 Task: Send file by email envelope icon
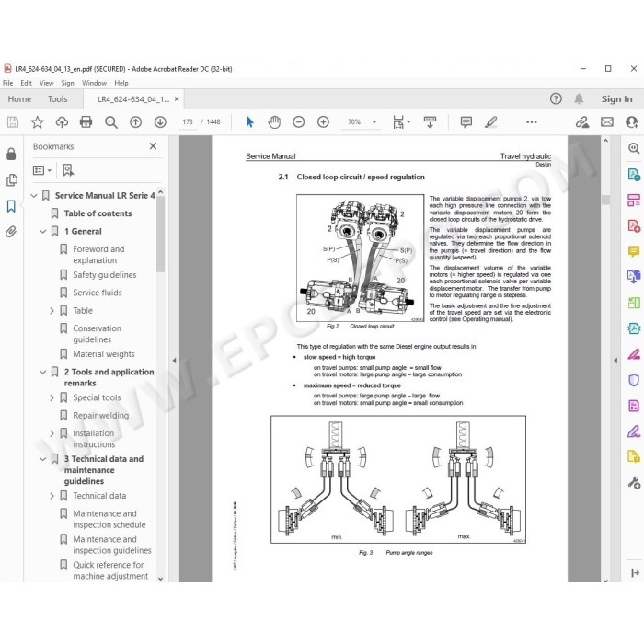pos(607,122)
